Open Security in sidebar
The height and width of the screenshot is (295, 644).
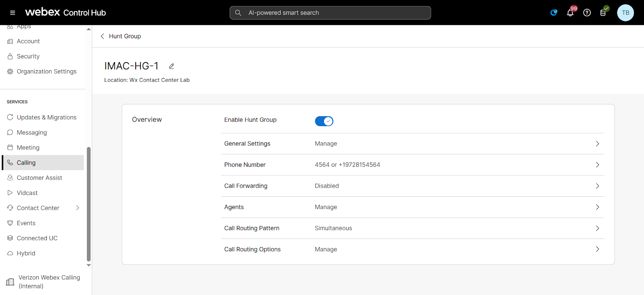point(43,56)
